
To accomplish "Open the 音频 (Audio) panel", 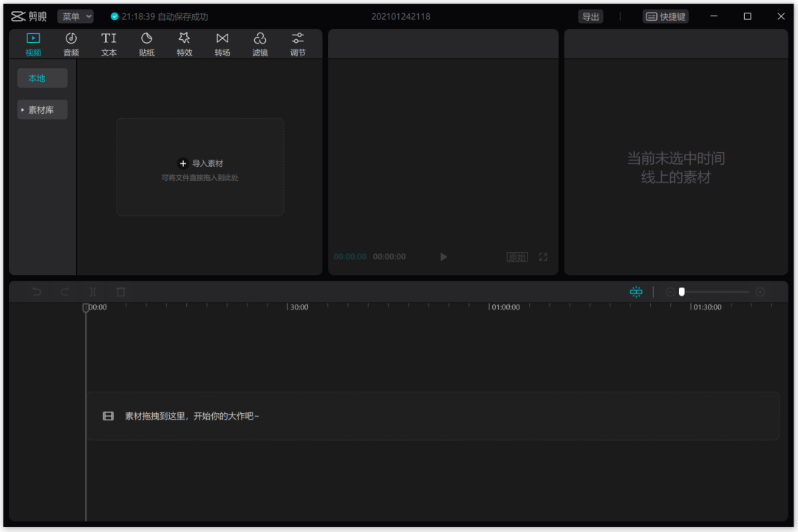I will [71, 44].
